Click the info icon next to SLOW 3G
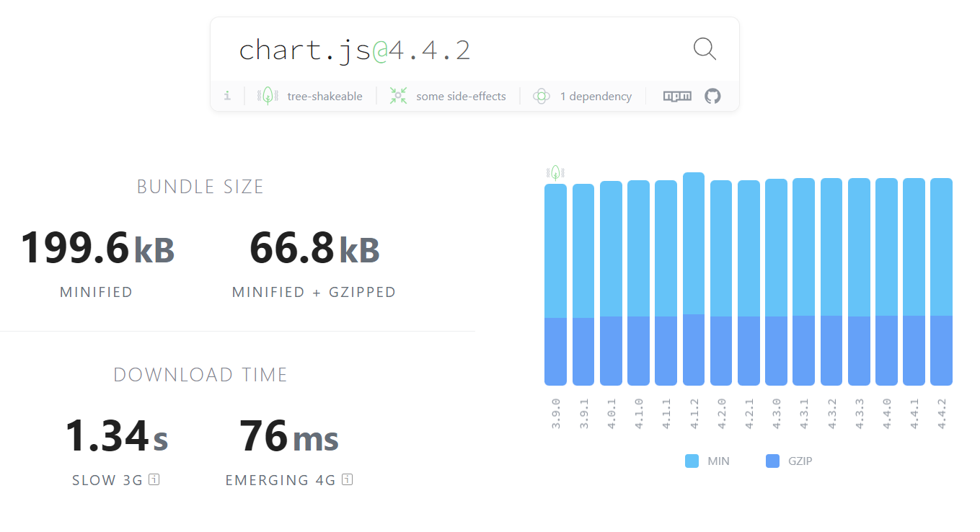Screen dimensions: 980x532 click(154, 479)
